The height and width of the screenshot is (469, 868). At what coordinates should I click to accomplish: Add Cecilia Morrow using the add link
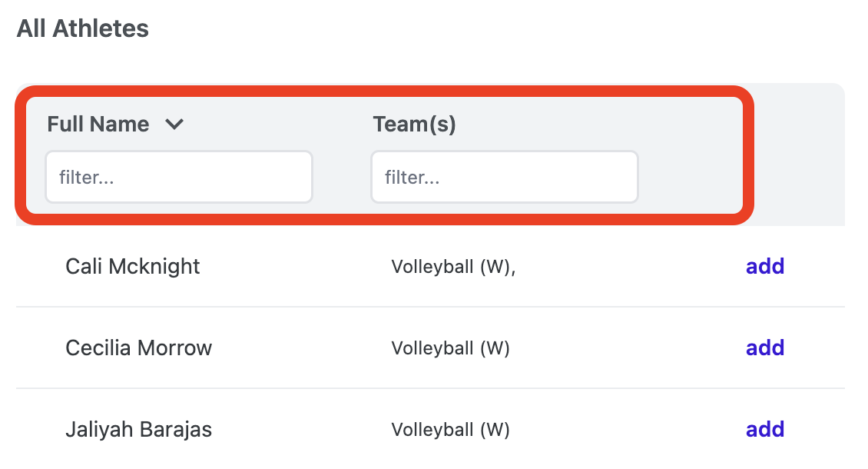765,348
